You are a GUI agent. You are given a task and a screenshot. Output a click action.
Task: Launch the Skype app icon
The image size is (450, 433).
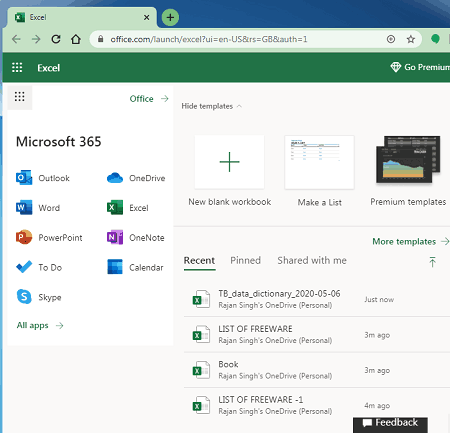click(x=24, y=296)
